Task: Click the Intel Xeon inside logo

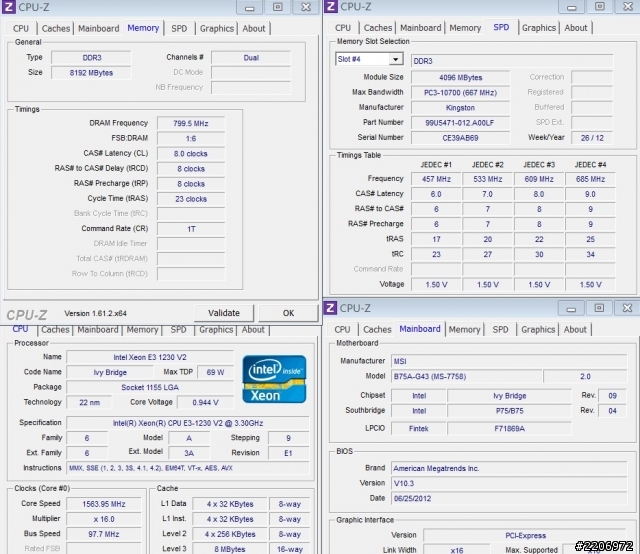Action: [274, 379]
